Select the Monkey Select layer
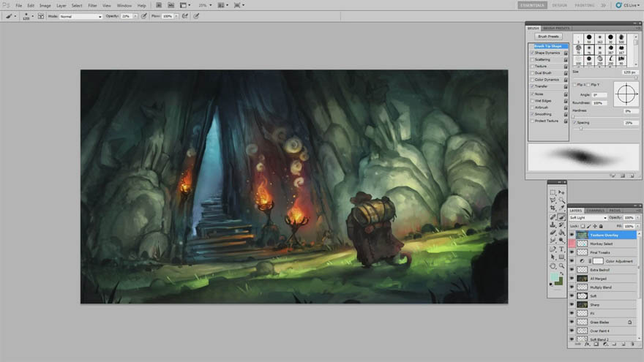Screen dimensions: 644x362 pyautogui.click(x=603, y=244)
